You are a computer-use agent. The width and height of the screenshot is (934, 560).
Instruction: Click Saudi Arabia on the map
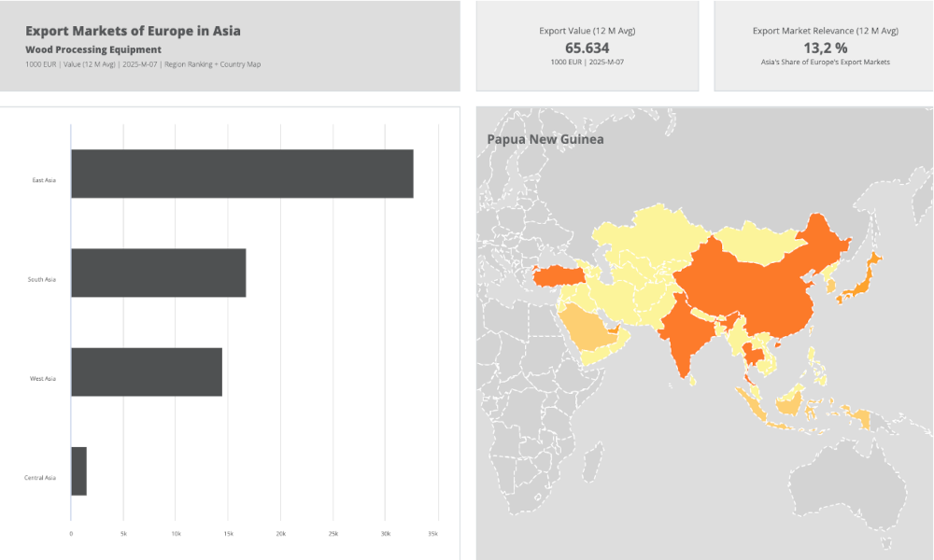[590, 332]
